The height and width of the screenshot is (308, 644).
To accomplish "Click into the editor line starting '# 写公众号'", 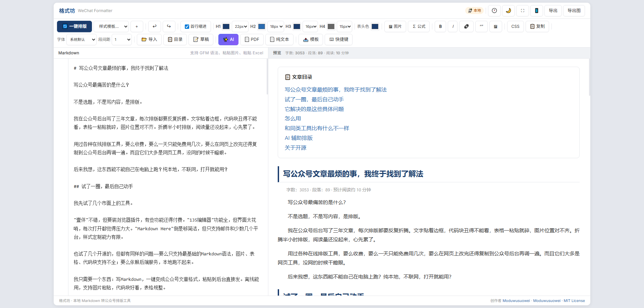I will [121, 68].
